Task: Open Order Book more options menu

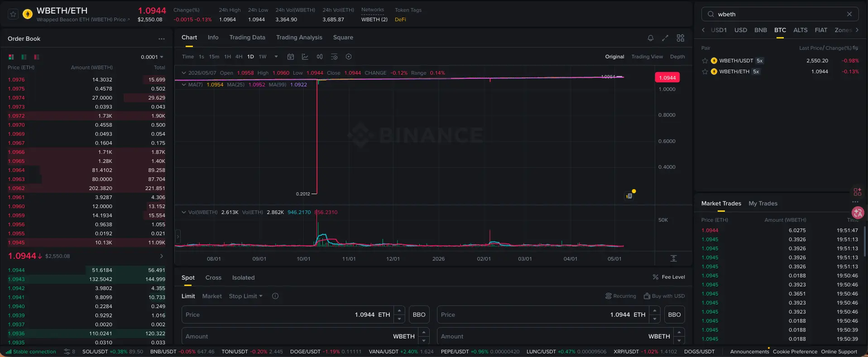Action: [x=162, y=39]
